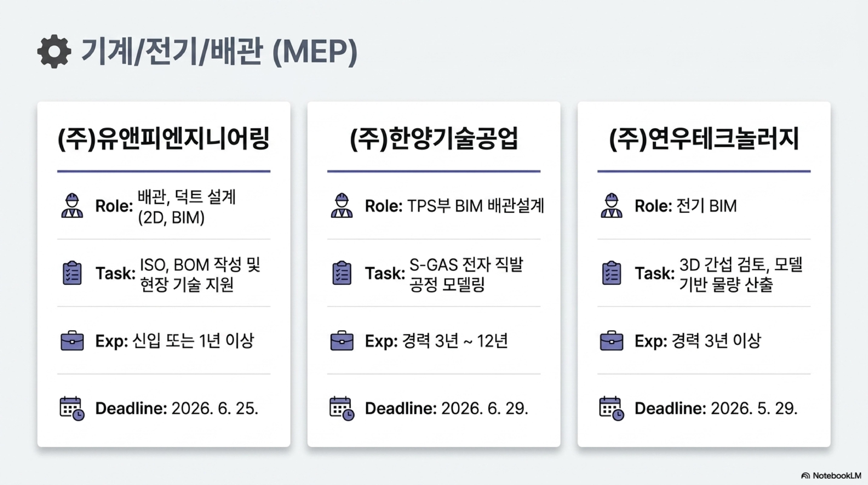The image size is (868, 485).
Task: Click the calendar Deadline icon in 연우테크놀러지 card
Action: click(612, 408)
